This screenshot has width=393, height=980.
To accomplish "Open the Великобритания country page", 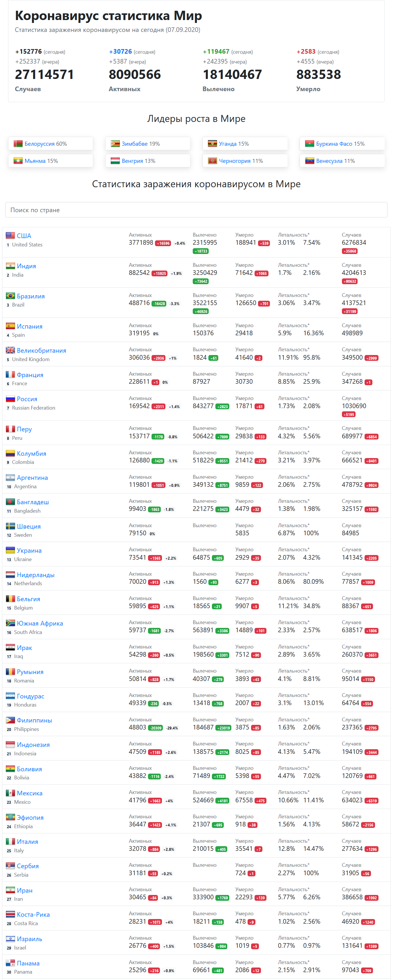I will click(x=42, y=350).
